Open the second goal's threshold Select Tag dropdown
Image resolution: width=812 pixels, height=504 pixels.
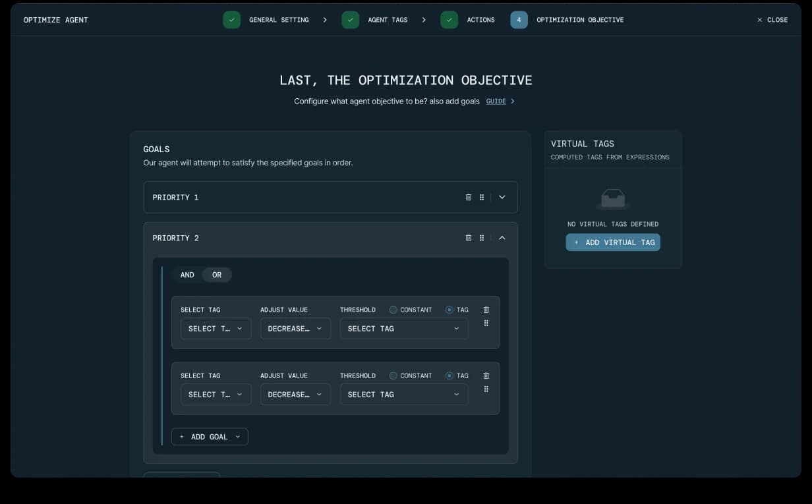pos(404,395)
